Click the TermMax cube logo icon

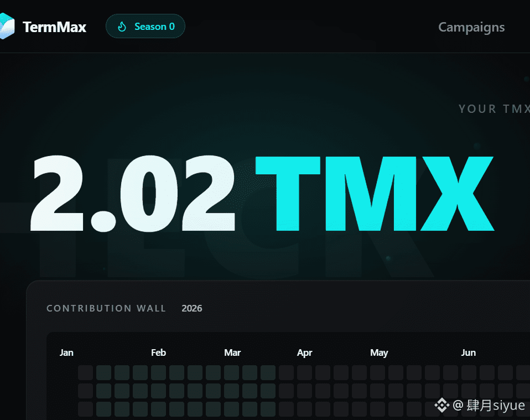7,26
